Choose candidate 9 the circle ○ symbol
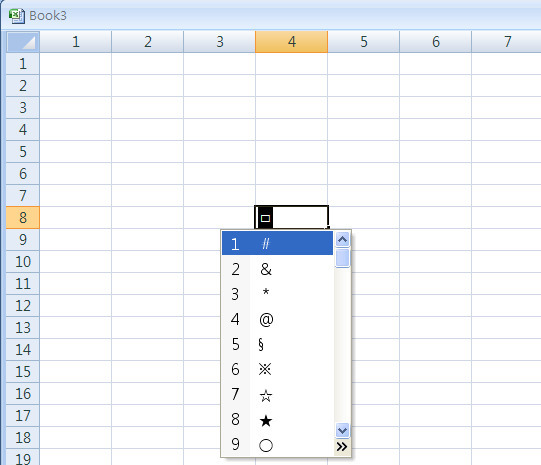 click(277, 444)
